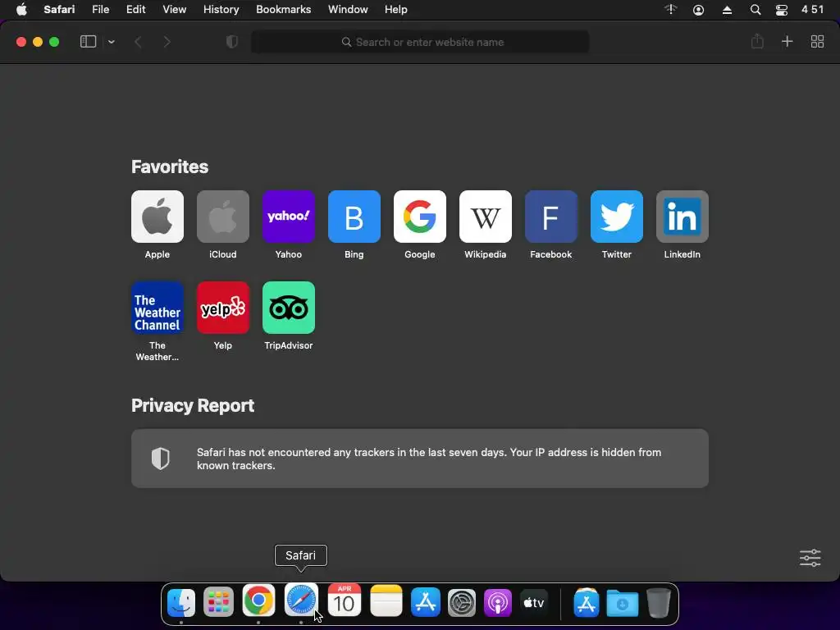
Task: Open the Share button in toolbar
Action: tap(757, 41)
